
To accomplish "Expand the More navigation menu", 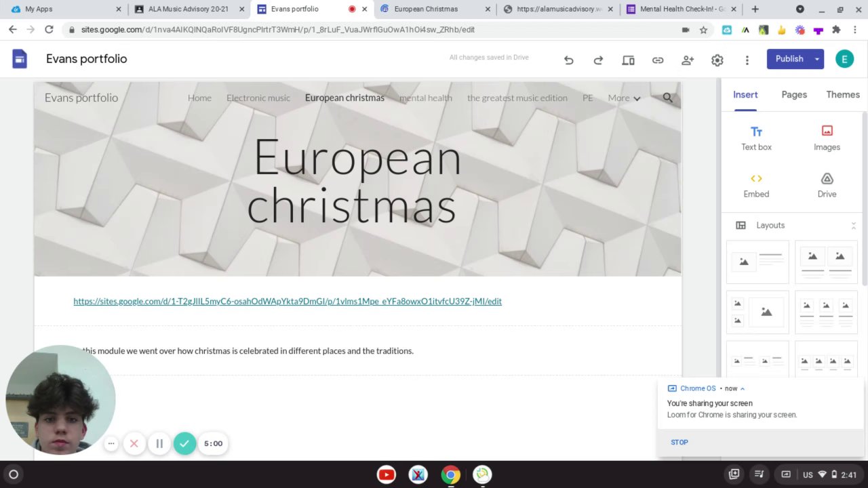I will point(624,98).
